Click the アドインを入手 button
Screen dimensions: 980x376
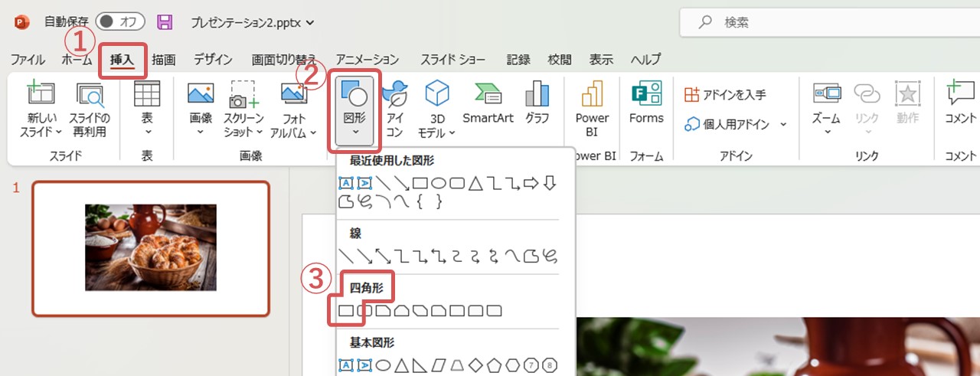click(725, 95)
